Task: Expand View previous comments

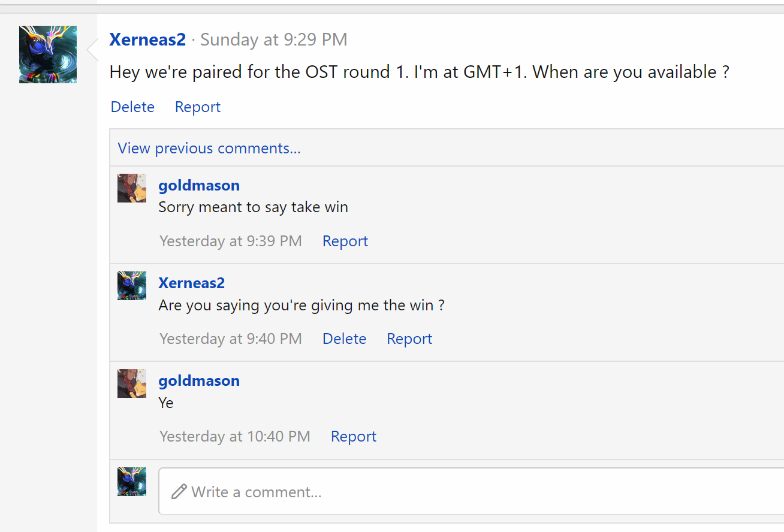Action: [x=209, y=148]
